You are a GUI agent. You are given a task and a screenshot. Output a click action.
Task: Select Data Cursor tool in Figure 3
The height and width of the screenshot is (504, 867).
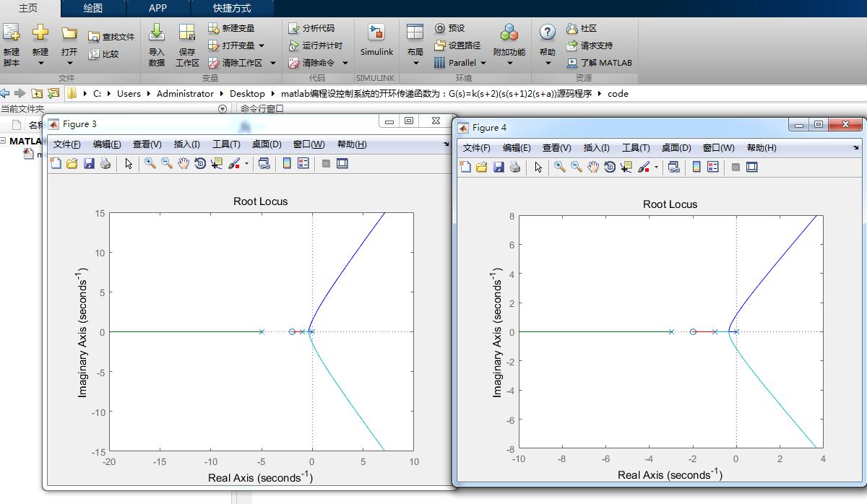pyautogui.click(x=217, y=164)
